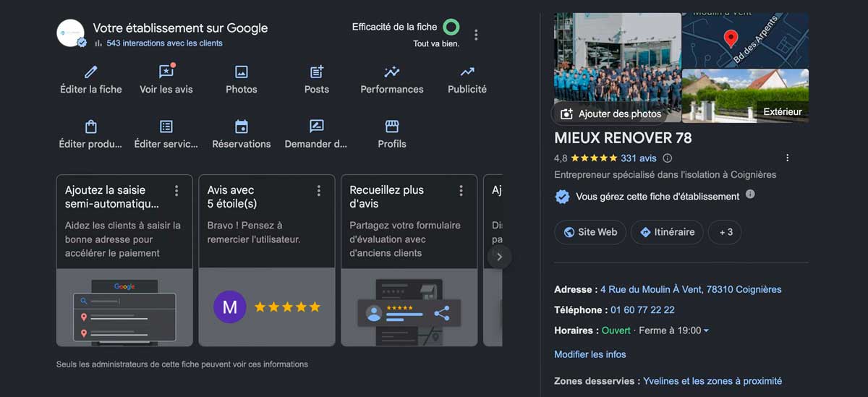Open Éditer la fiche pencil icon

pos(91,72)
